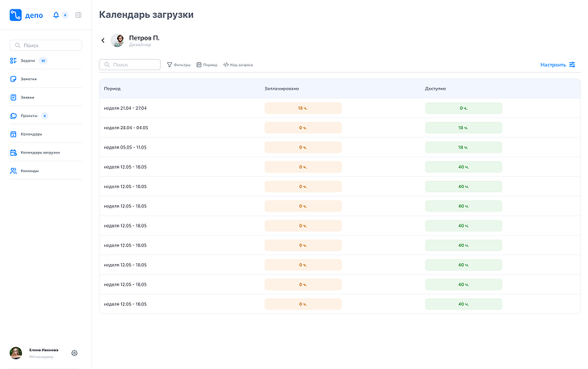
Task: Go back using the left arrow
Action: (103, 40)
